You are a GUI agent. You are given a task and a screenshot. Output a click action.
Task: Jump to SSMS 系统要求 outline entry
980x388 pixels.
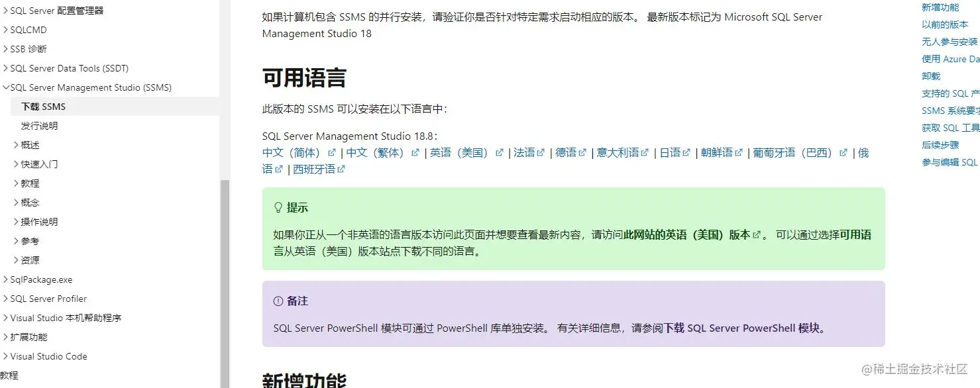(951, 111)
